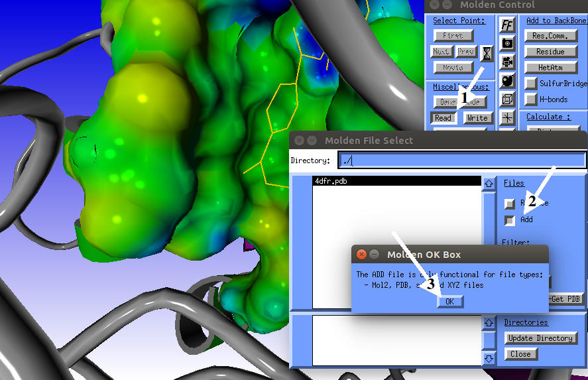The height and width of the screenshot is (380, 588).
Task: Click the camera snapshot icon
Action: (x=507, y=43)
